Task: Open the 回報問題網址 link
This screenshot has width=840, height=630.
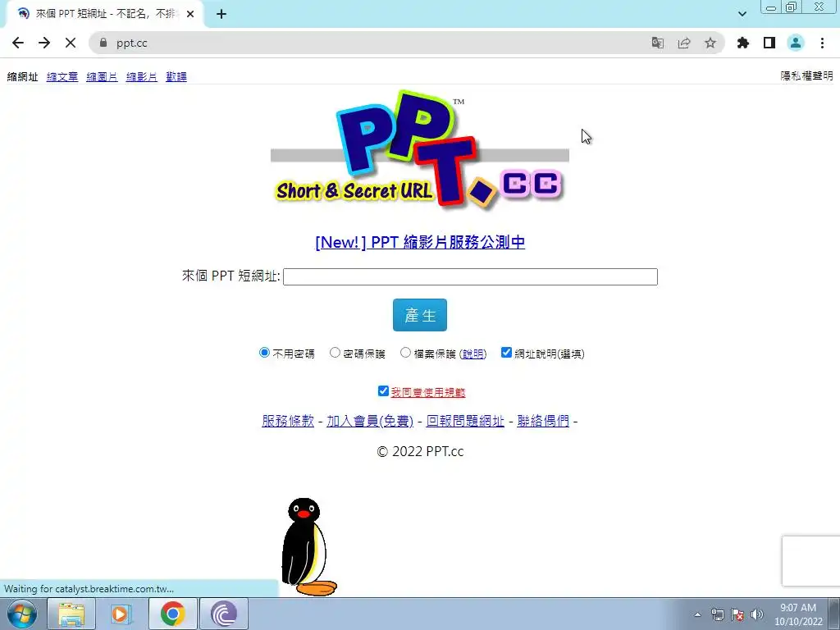Action: 465,421
